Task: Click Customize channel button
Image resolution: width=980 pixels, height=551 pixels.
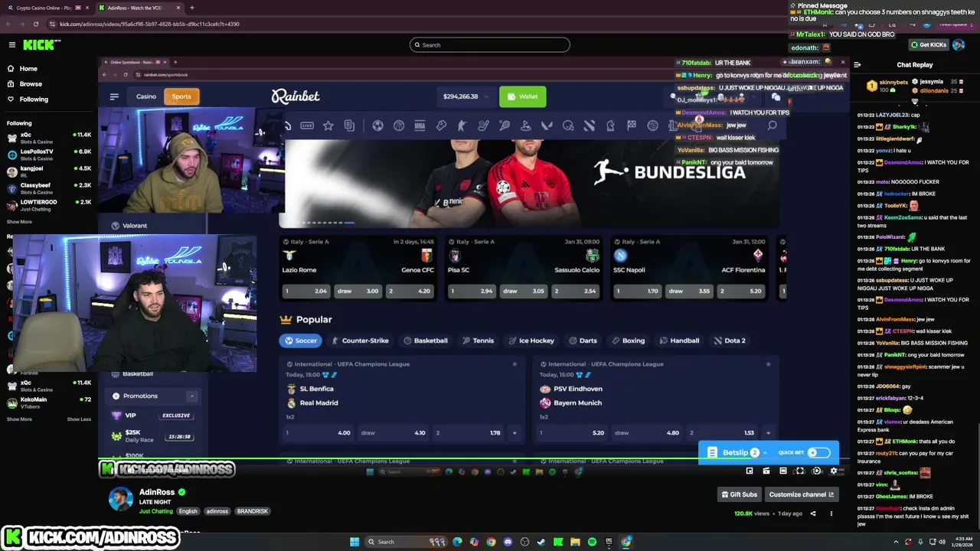Action: (x=801, y=494)
